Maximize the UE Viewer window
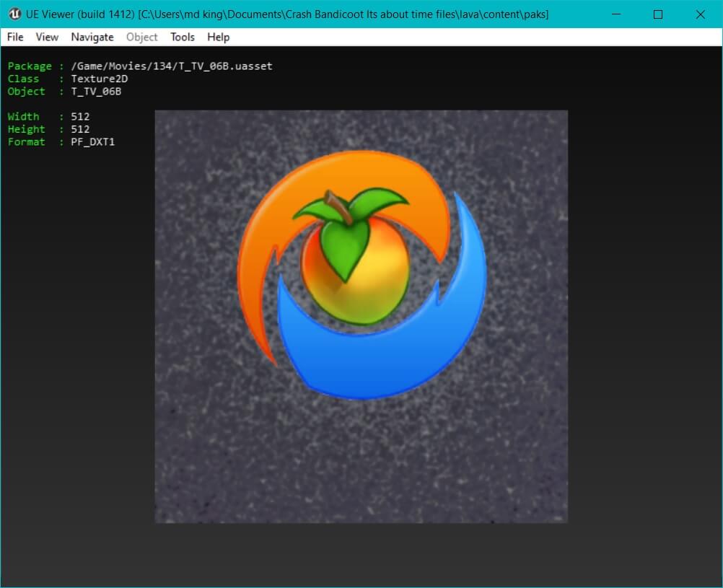Image resolution: width=723 pixels, height=588 pixels. [657, 14]
